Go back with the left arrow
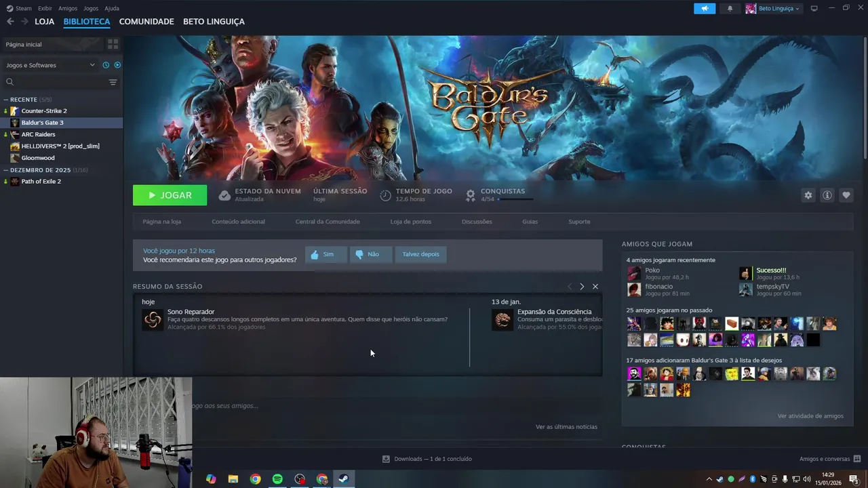This screenshot has width=868, height=488. 10,22
